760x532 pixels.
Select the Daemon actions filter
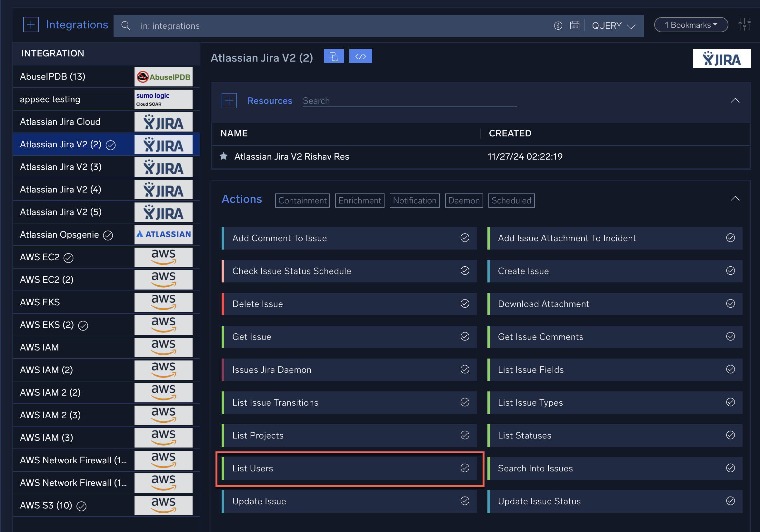[x=464, y=200]
